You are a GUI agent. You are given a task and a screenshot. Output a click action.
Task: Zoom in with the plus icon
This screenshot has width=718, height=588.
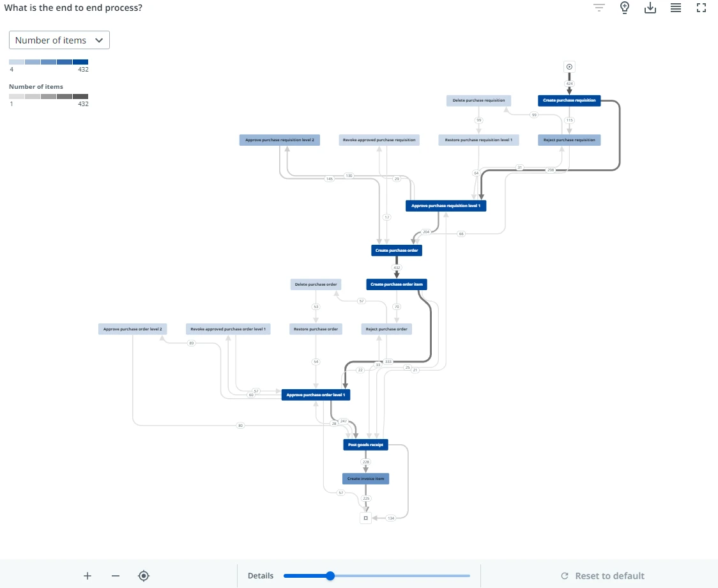pyautogui.click(x=88, y=576)
